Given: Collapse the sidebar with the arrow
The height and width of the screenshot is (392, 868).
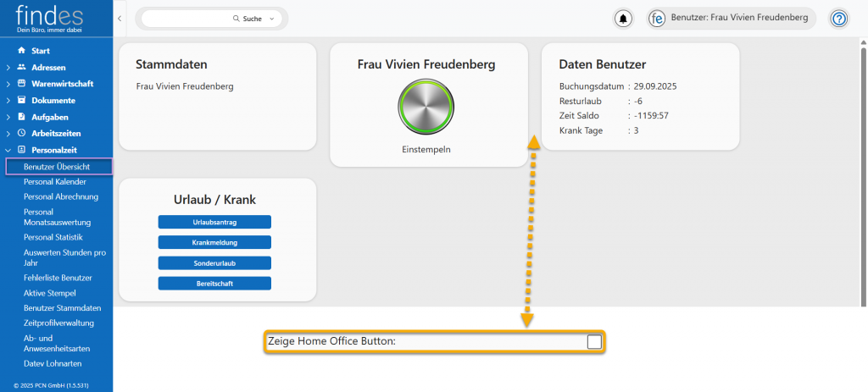Looking at the screenshot, I should [120, 19].
